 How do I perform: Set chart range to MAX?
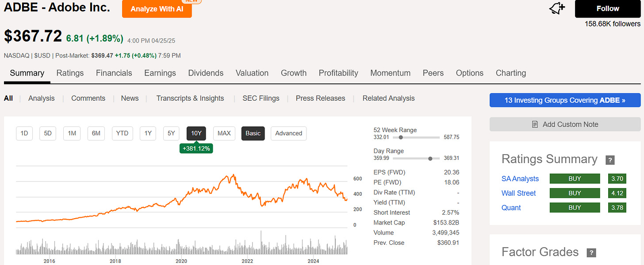224,133
